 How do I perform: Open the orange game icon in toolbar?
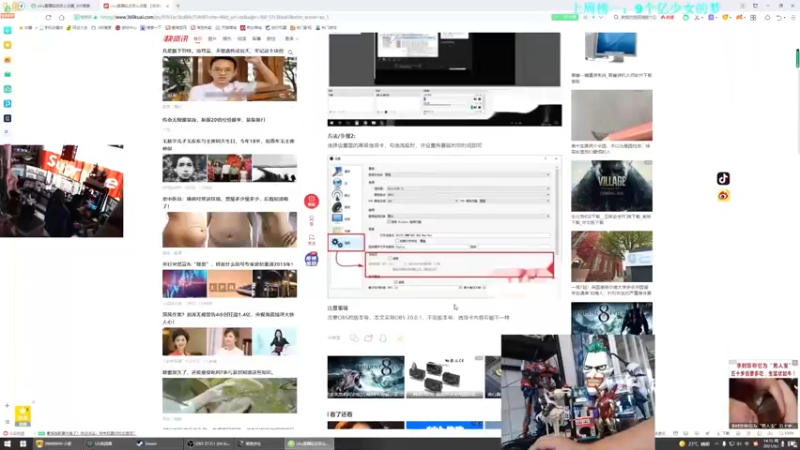(739, 17)
